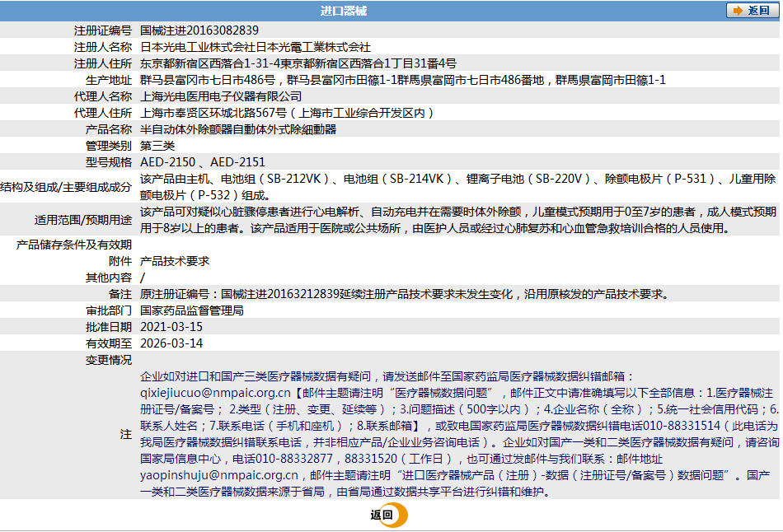Click email address qixiejiucuo@nmpaic.org.cn in note
Screen dimensions: 783x532
pyautogui.click(x=215, y=393)
